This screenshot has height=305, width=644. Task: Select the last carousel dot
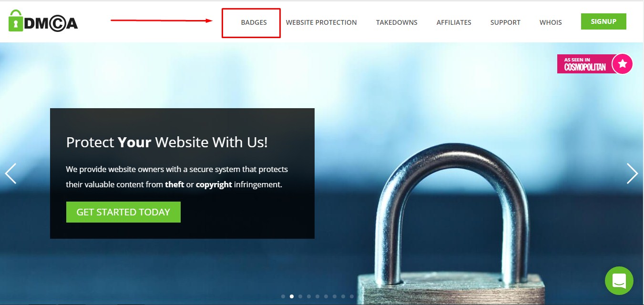[352, 296]
